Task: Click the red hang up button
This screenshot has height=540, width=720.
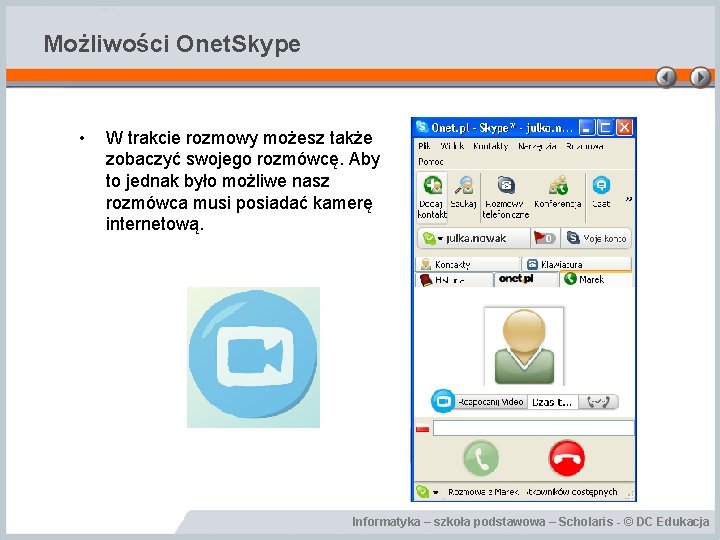Action: (x=567, y=458)
